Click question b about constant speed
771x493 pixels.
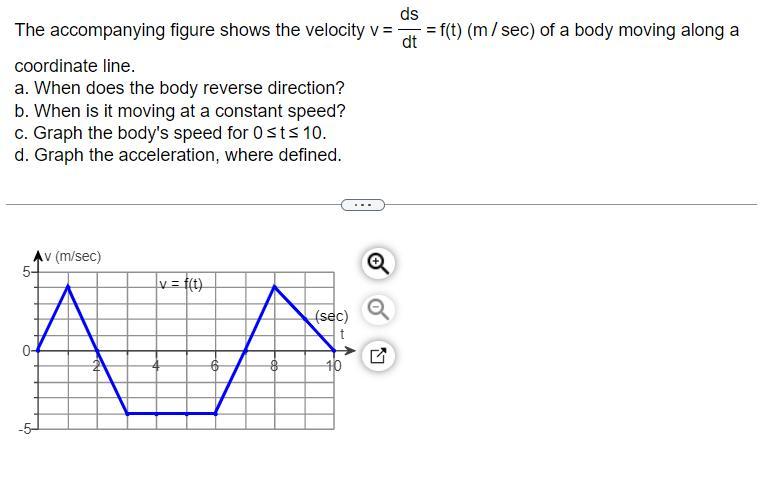click(x=180, y=110)
